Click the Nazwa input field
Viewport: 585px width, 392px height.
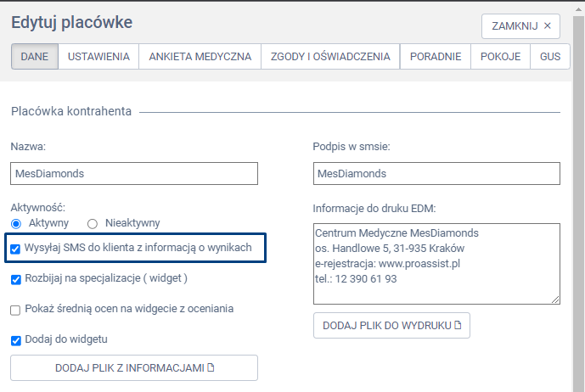click(133, 173)
